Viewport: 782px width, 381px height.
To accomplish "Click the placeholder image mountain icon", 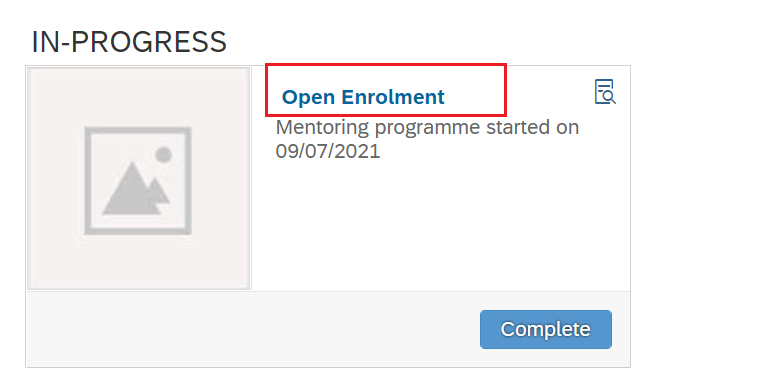I will (135, 189).
